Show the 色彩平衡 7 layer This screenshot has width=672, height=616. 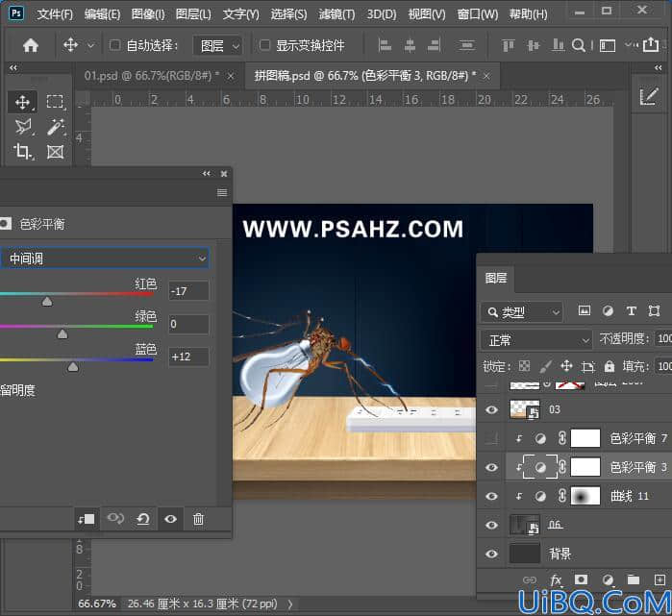[x=491, y=438]
